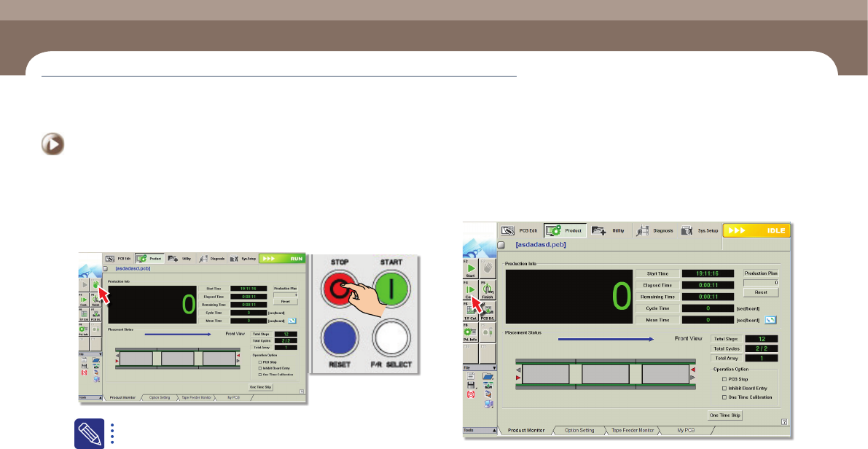
Task: Open Tape Feeder Monitor tab in RUN window
Action: (196, 397)
